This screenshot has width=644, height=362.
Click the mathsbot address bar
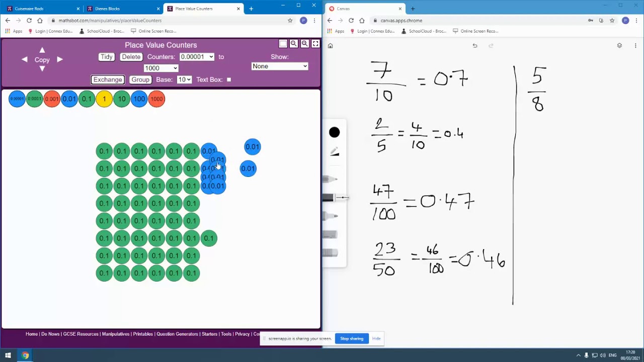click(166, 21)
